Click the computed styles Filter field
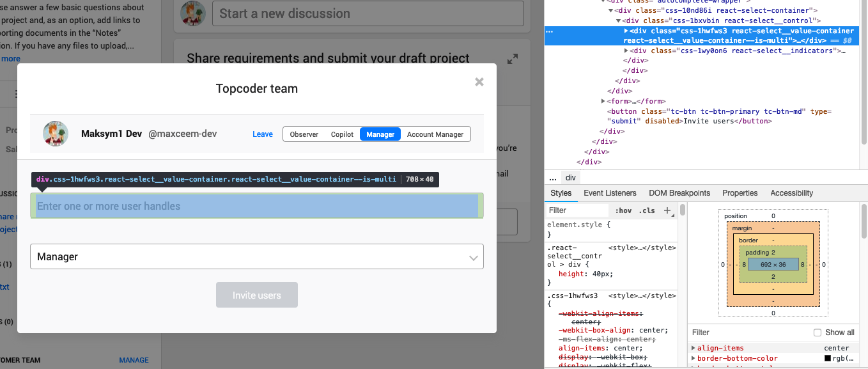Image resolution: width=868 pixels, height=369 pixels. pyautogui.click(x=748, y=332)
